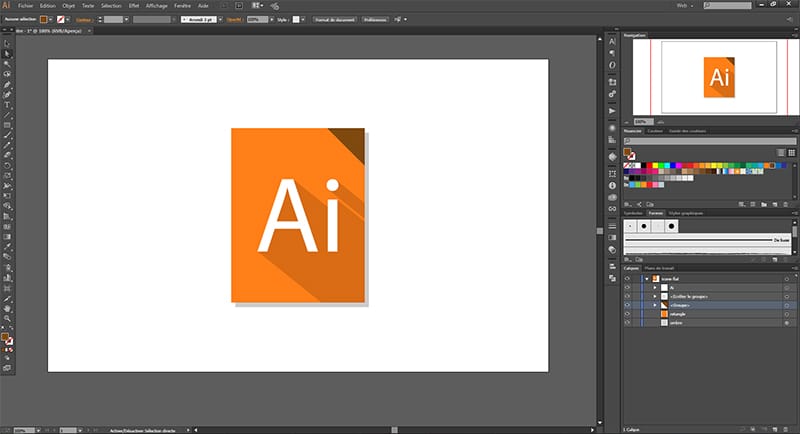
Task: Click the 'Préférences' button in control bar
Action: 375,19
